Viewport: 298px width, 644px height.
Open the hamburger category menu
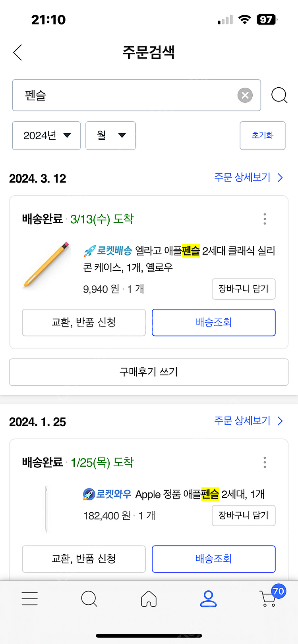30,598
